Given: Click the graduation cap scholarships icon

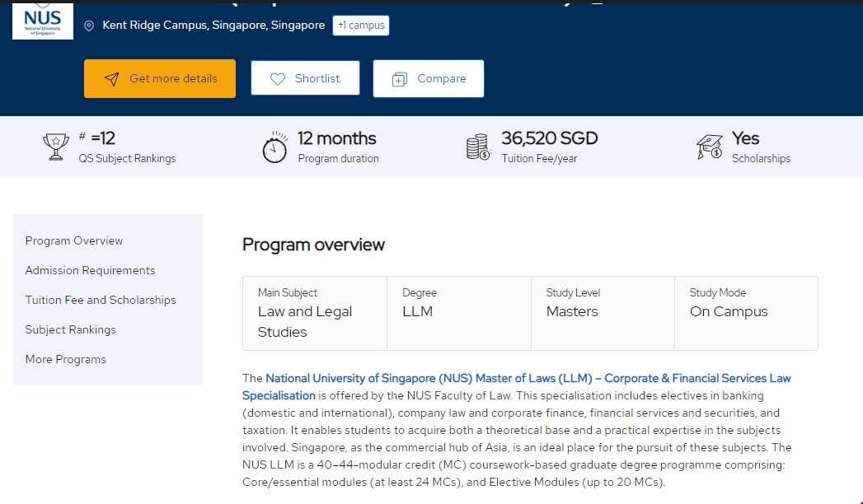Looking at the screenshot, I should (709, 147).
